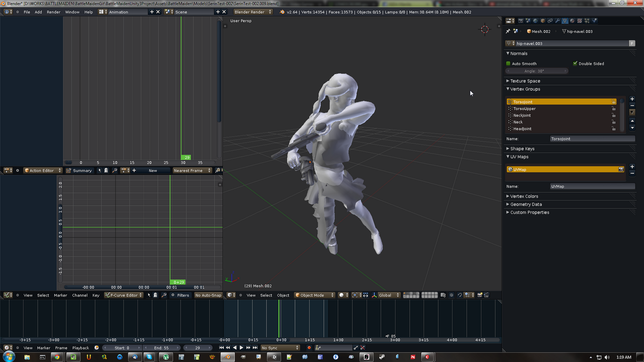644x362 pixels.
Task: Select the NeckJoint vertex group
Action: pos(522,115)
